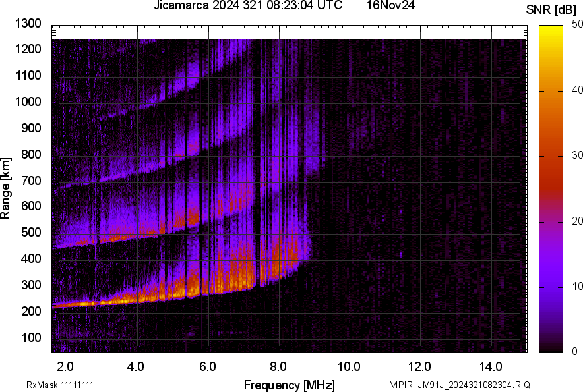This screenshot has width=583, height=392.
Task: Click the Range [km] axis label
Action: coord(5,188)
